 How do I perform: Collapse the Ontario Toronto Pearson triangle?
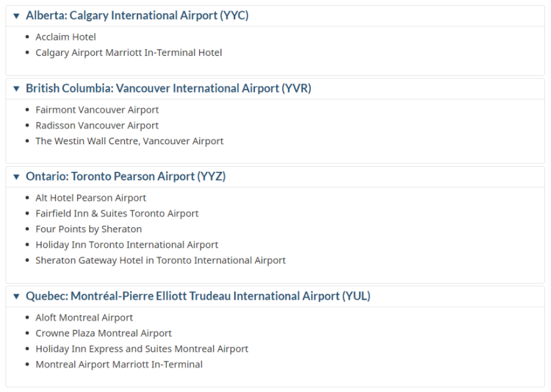point(17,177)
